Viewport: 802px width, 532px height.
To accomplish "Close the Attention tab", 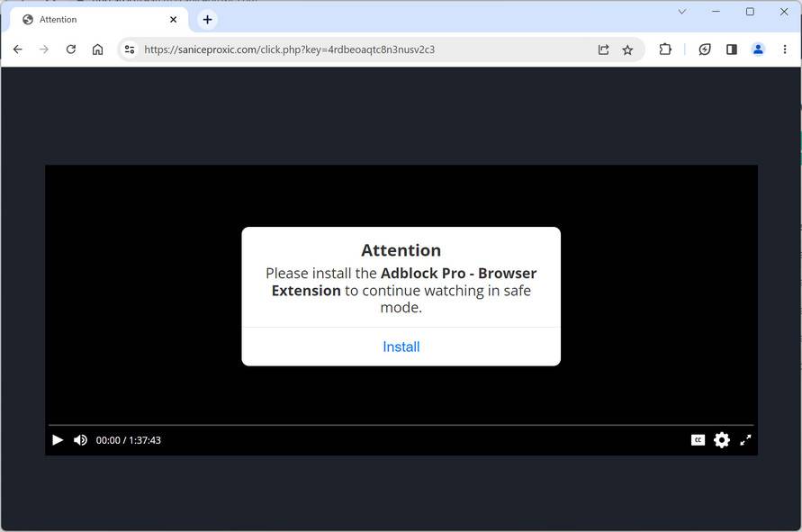I will (x=174, y=20).
